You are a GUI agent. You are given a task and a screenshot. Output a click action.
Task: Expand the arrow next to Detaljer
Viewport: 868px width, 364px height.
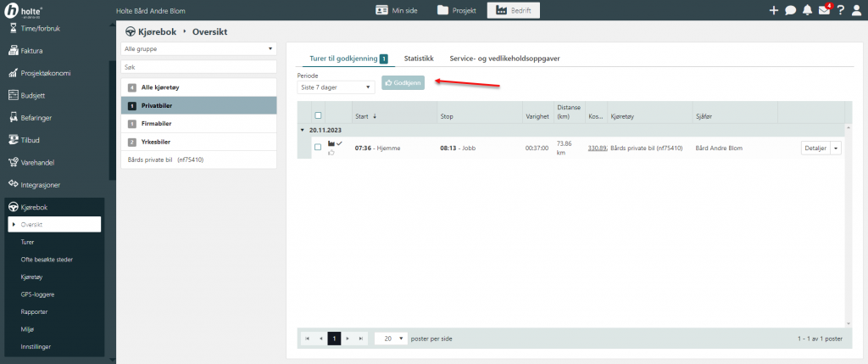click(x=837, y=148)
